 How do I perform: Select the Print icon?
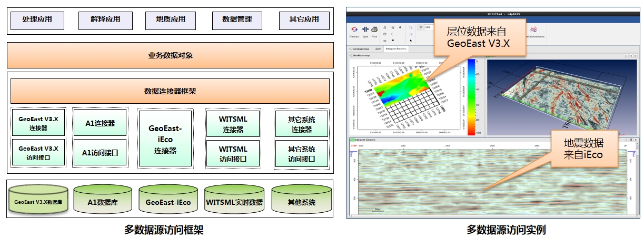[374, 30]
